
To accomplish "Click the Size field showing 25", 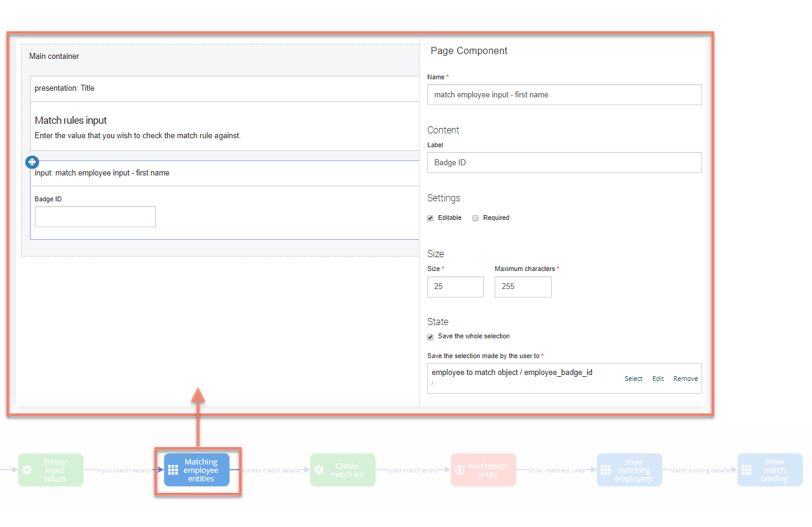I will pos(455,287).
